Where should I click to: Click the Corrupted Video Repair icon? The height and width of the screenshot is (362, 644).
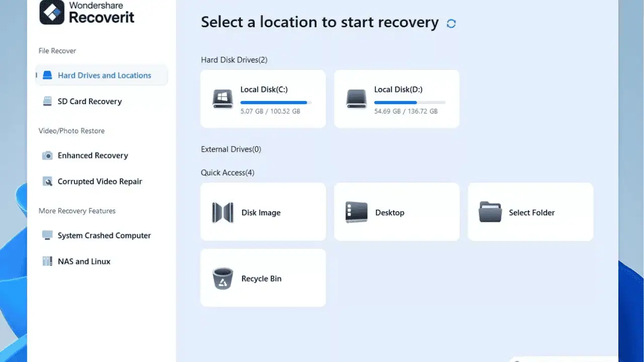[47, 182]
